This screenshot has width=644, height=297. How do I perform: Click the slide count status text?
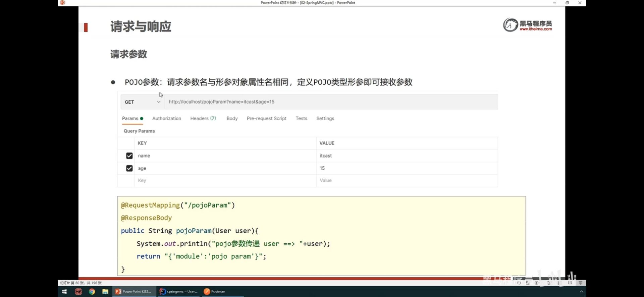click(81, 283)
